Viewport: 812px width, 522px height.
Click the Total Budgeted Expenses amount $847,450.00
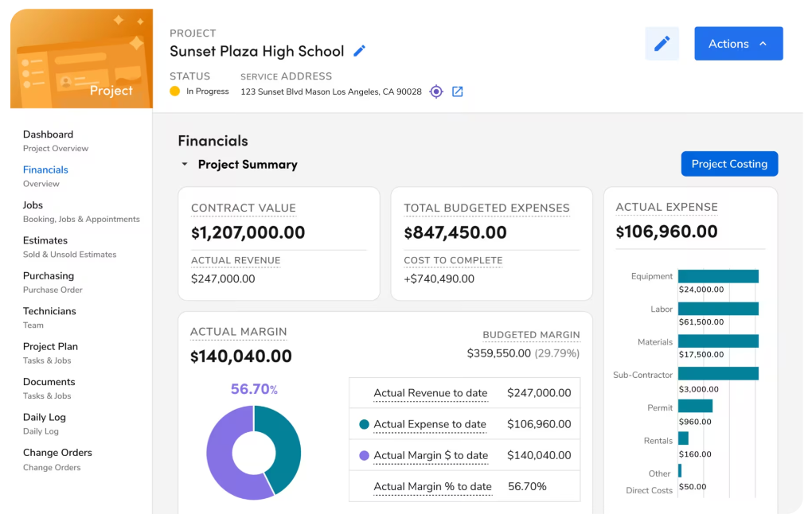point(455,232)
